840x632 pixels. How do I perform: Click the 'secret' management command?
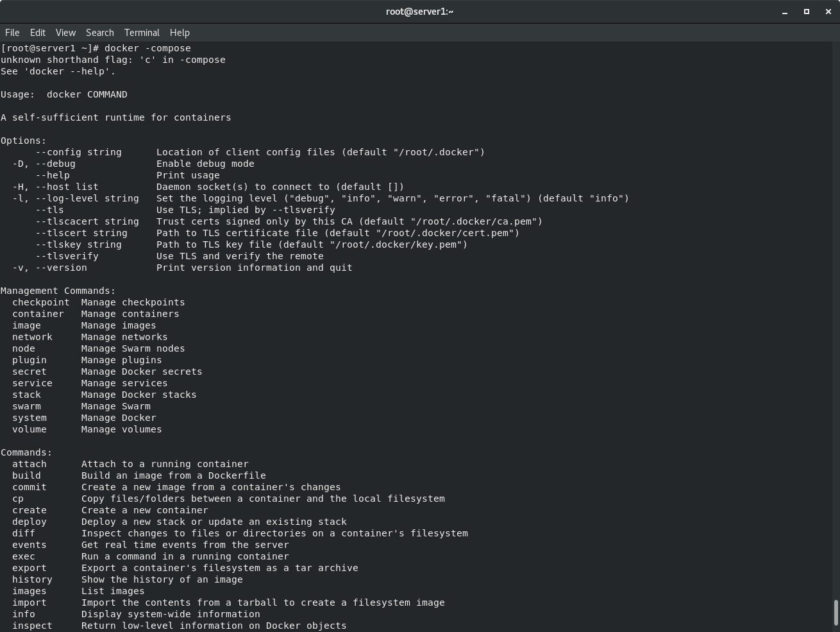click(x=29, y=372)
